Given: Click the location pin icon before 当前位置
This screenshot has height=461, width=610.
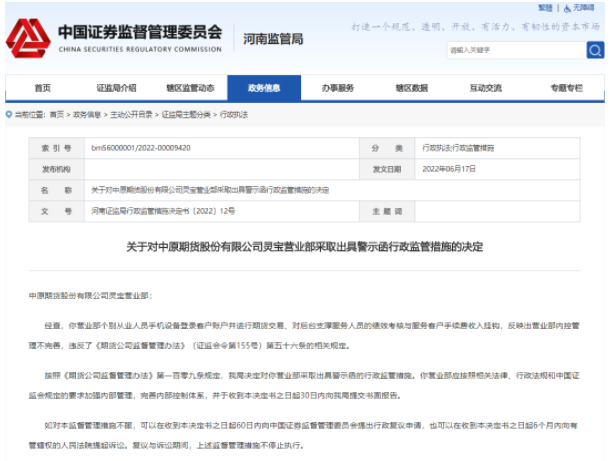Looking at the screenshot, I should [9, 115].
